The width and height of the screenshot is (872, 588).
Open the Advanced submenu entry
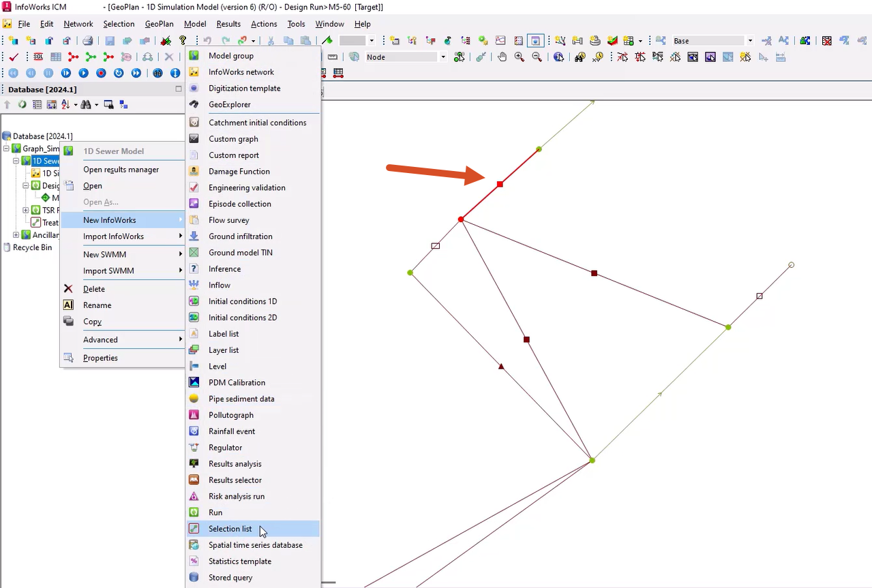tap(123, 339)
